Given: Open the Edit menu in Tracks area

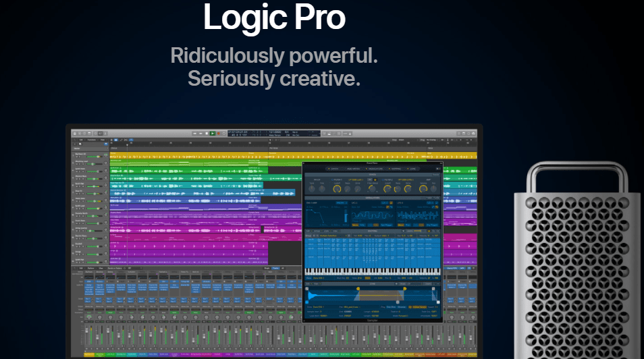Looking at the screenshot, I should click(81, 140).
